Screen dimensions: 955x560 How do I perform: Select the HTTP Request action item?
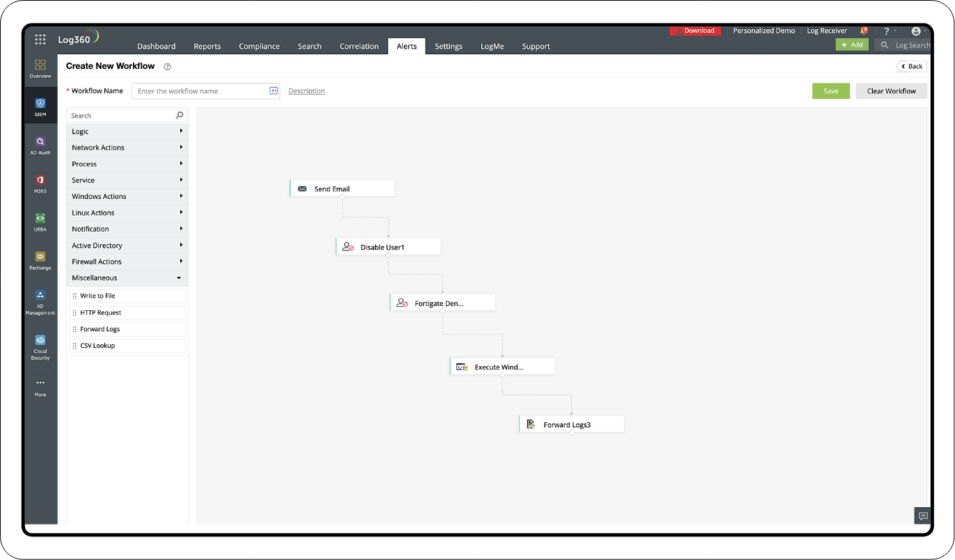click(127, 313)
